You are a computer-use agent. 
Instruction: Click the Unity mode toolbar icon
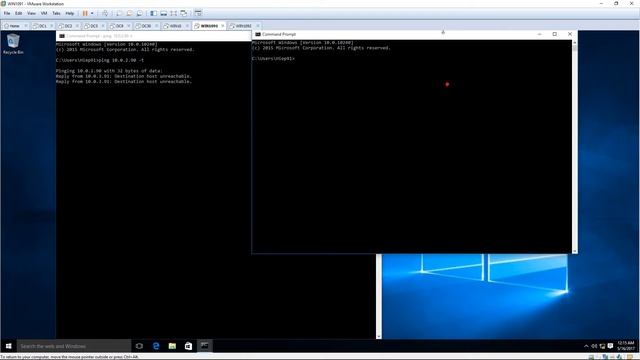coord(184,13)
